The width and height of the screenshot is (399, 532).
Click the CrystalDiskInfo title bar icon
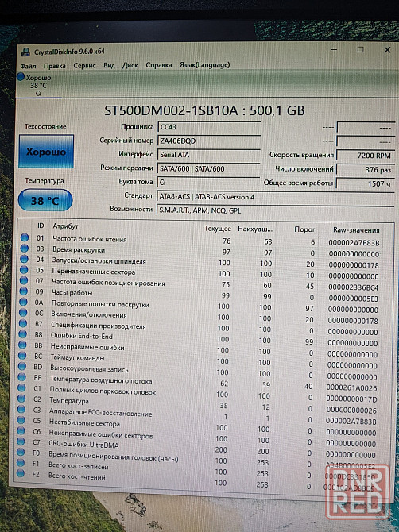(x=25, y=52)
